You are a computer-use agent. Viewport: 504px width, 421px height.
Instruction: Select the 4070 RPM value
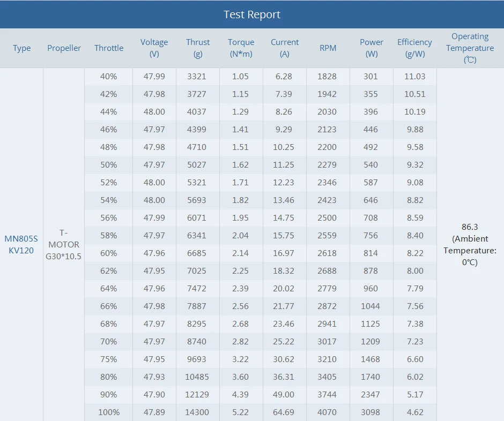pos(327,412)
